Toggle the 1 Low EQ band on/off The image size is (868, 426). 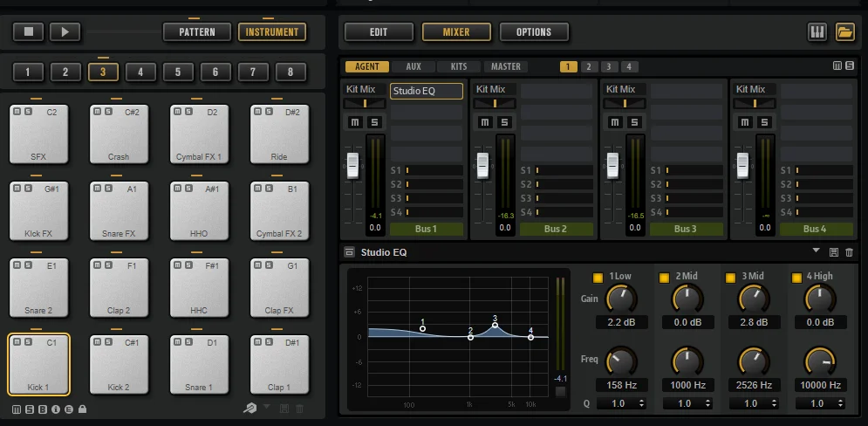[x=598, y=278]
